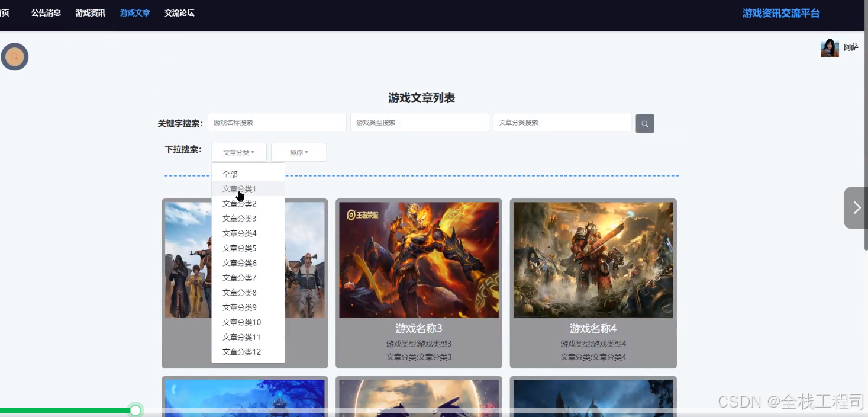This screenshot has height=417, width=868.
Task: Open the 游戏资讯 nav item
Action: pos(91,12)
